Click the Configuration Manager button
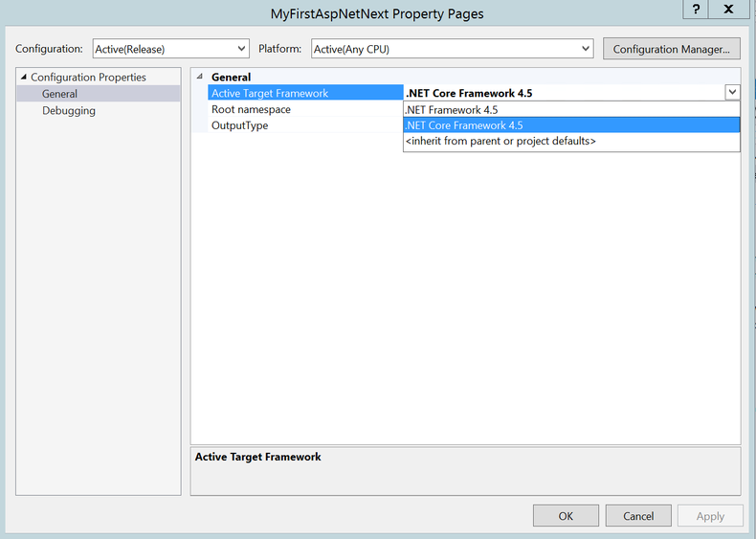756x539 pixels. coord(671,49)
